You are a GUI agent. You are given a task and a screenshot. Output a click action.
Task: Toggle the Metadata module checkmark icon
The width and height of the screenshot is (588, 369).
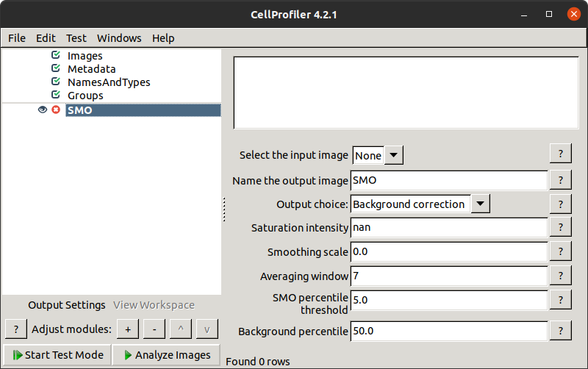pos(56,68)
